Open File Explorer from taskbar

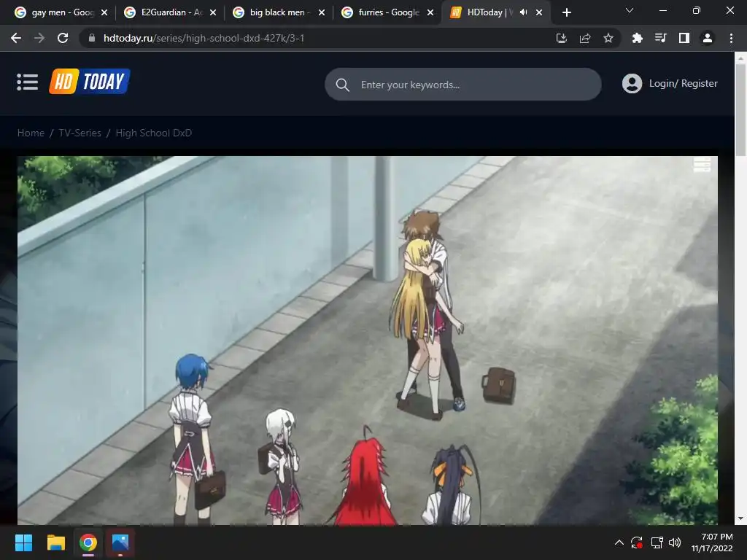click(55, 542)
